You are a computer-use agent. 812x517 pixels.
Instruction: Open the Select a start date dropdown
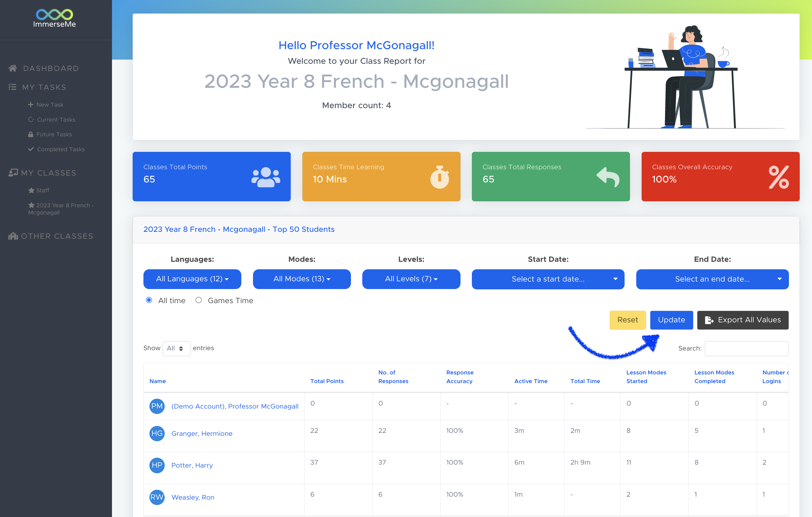[x=548, y=279]
